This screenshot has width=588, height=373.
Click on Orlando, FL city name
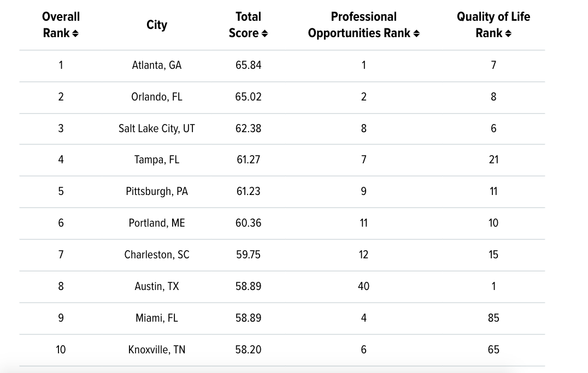157,97
